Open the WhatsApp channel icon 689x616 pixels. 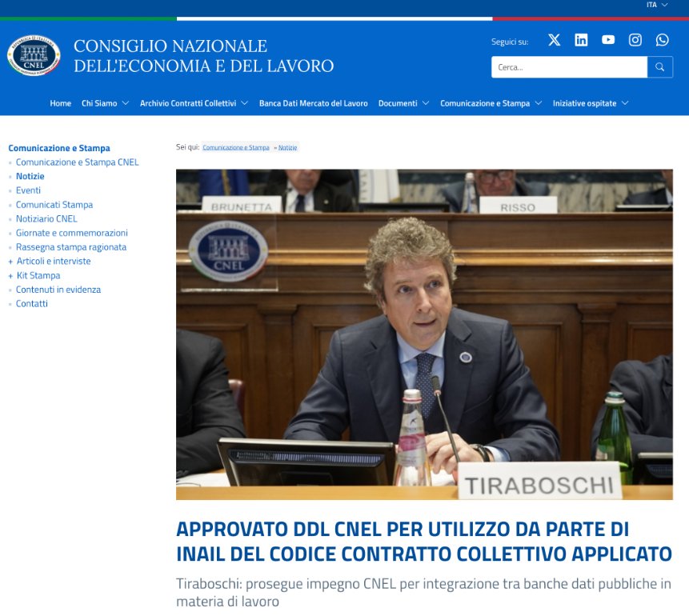(x=663, y=40)
